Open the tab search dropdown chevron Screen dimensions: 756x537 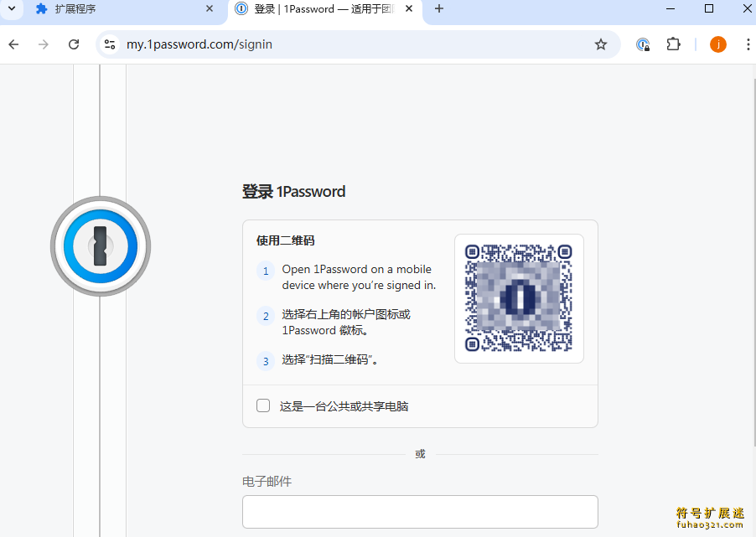click(x=12, y=8)
